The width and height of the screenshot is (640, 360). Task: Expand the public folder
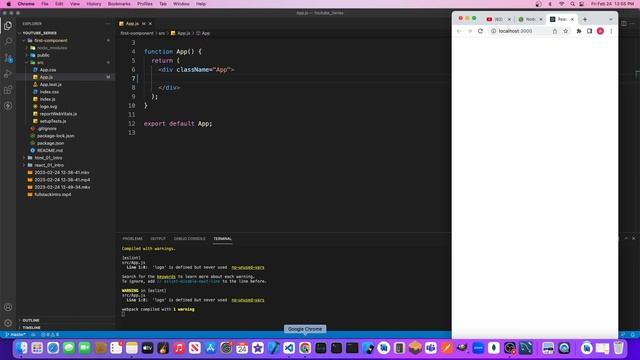coord(27,55)
